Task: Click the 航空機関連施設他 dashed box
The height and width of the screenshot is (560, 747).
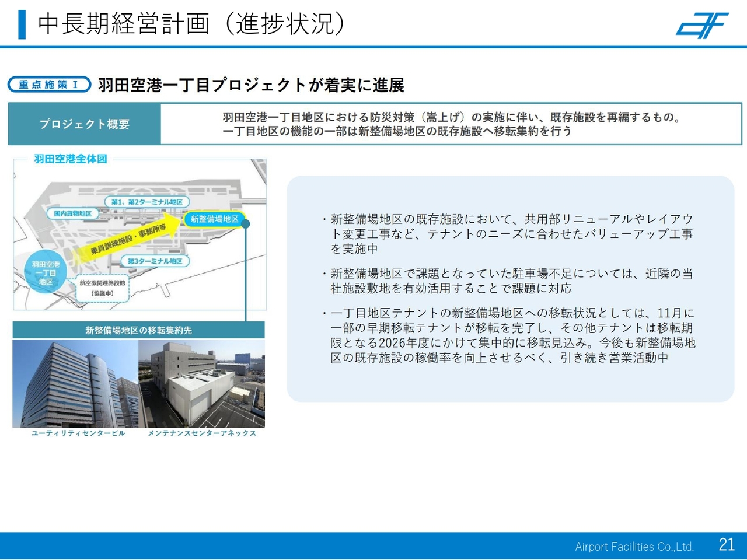Action: [102, 288]
